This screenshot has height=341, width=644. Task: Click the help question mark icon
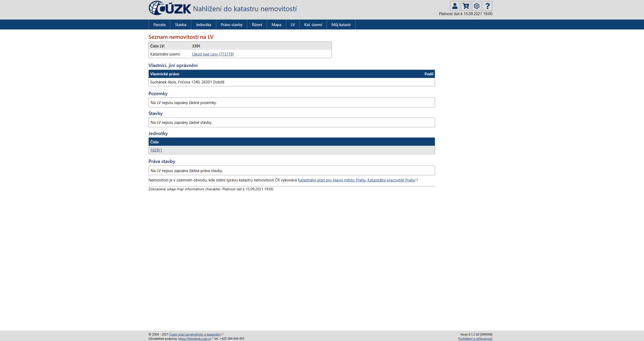point(487,6)
